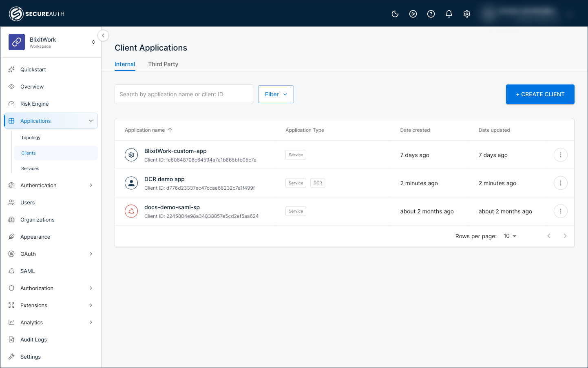Open the help question mark icon

[431, 14]
